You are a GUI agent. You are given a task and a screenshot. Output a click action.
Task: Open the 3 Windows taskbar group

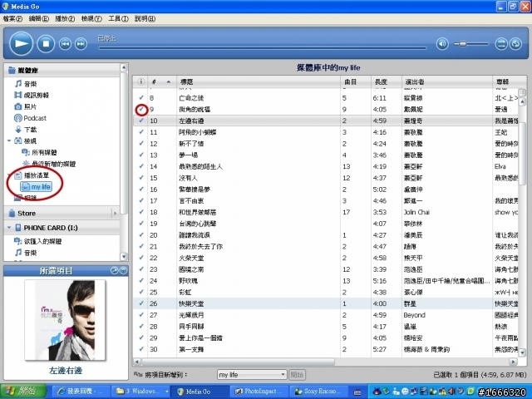coord(141,392)
